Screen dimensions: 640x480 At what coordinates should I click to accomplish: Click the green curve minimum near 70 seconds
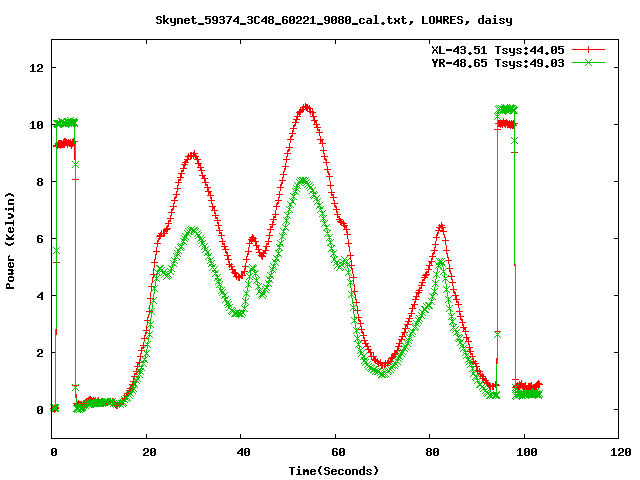pos(383,373)
